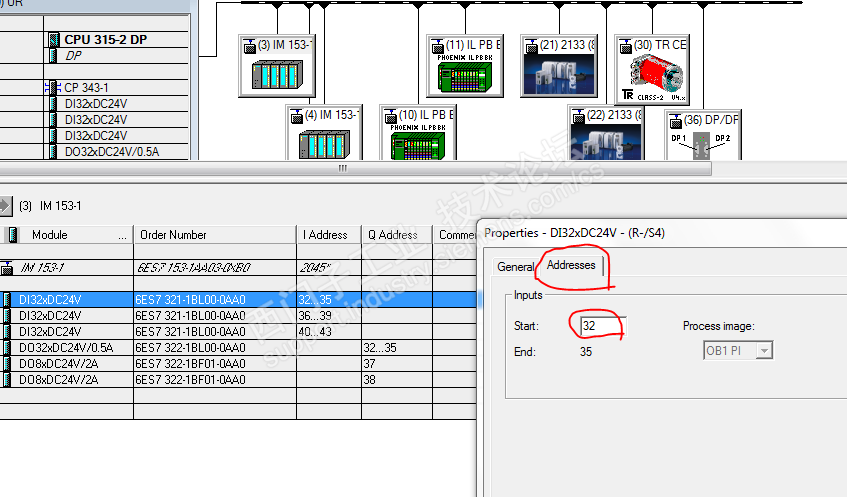Select the (22) 2133 drive station

[606, 132]
